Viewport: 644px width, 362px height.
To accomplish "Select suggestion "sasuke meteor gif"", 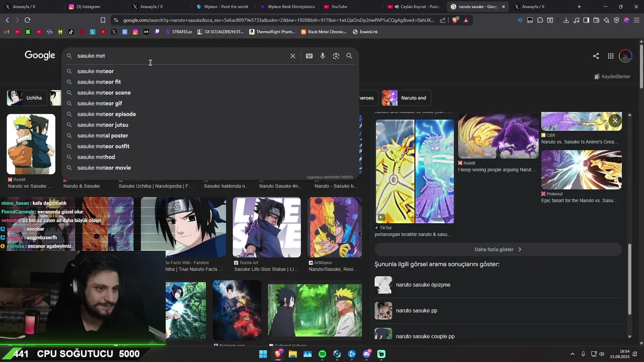I will [x=210, y=104].
